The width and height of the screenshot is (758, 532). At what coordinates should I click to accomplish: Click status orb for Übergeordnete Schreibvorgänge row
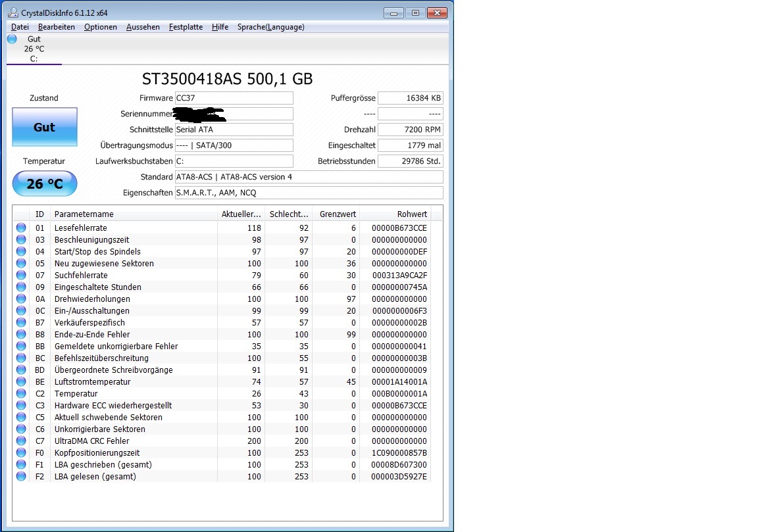[21, 370]
